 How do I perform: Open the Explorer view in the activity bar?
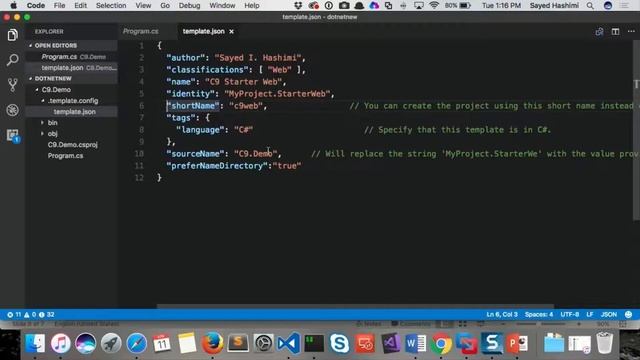(12, 35)
